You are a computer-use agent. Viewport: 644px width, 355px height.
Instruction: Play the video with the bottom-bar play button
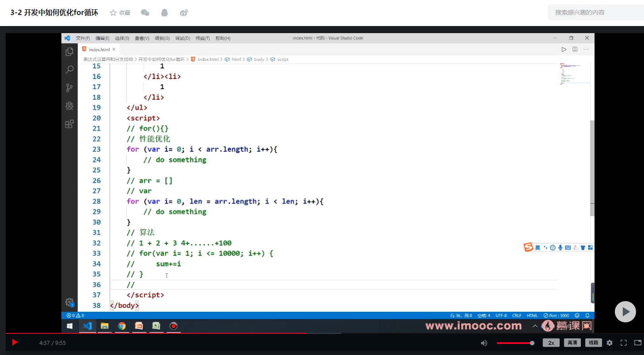[x=15, y=343]
